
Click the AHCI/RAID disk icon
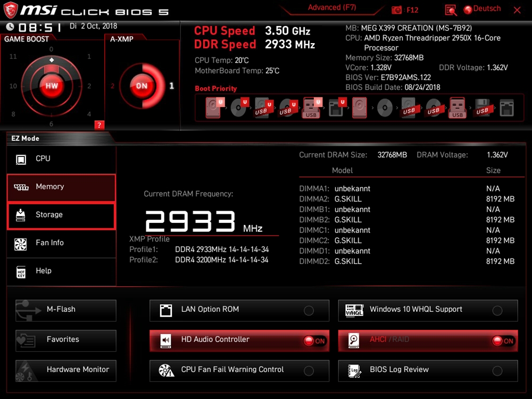click(354, 340)
